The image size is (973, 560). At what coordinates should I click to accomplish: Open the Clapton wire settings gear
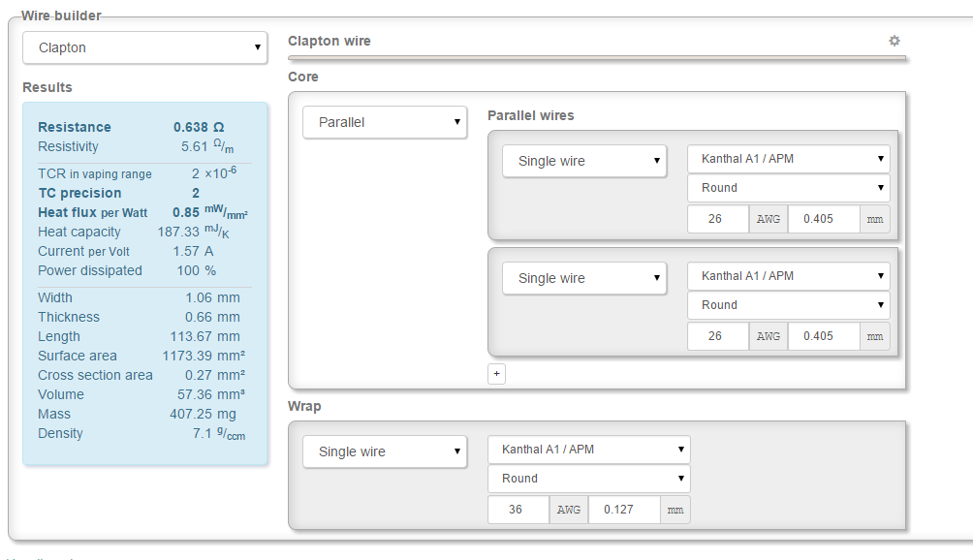[x=895, y=41]
